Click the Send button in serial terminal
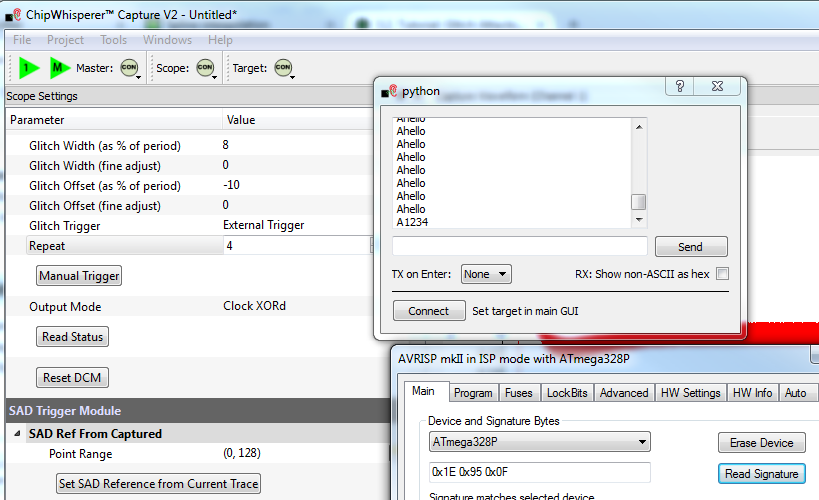 [690, 247]
